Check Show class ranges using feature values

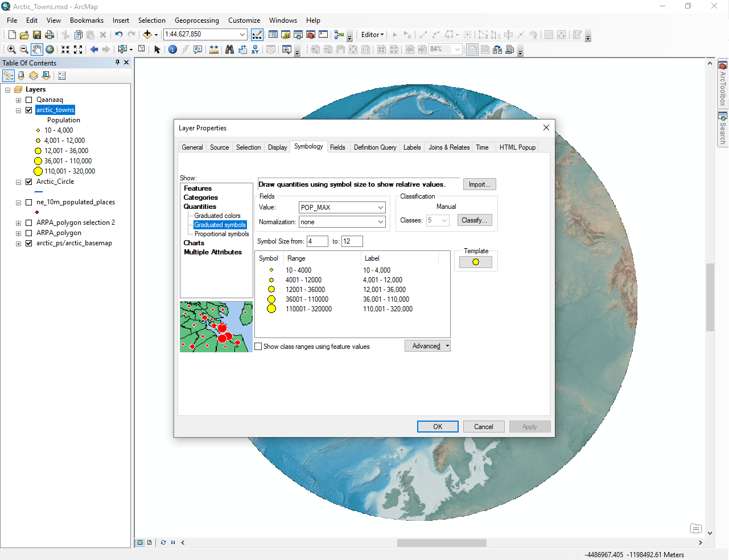[258, 347]
